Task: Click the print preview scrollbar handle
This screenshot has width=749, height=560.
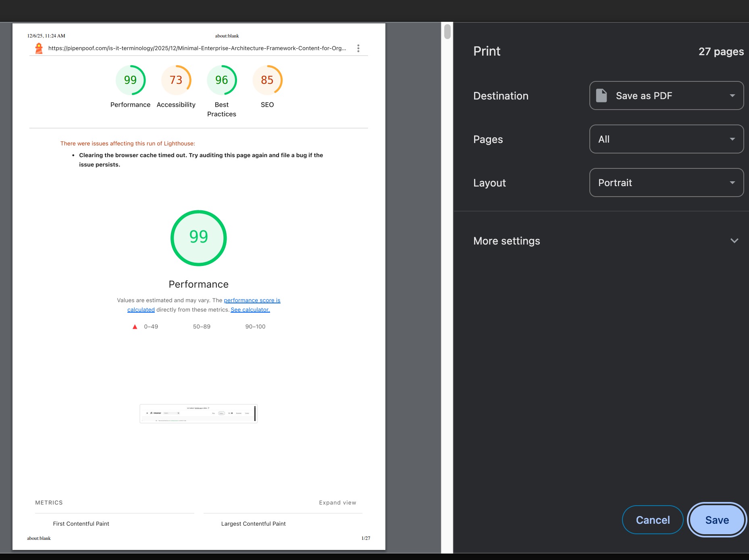Action: (x=447, y=32)
